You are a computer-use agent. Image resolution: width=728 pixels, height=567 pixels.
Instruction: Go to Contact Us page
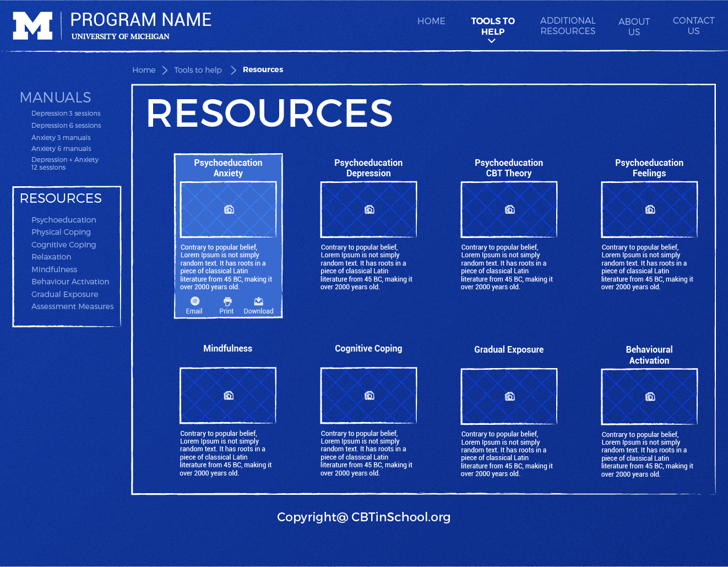tap(693, 26)
